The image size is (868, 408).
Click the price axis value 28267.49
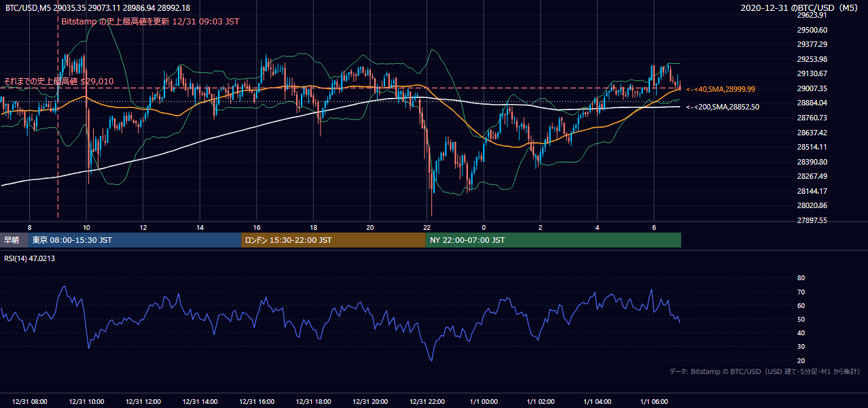(x=812, y=176)
